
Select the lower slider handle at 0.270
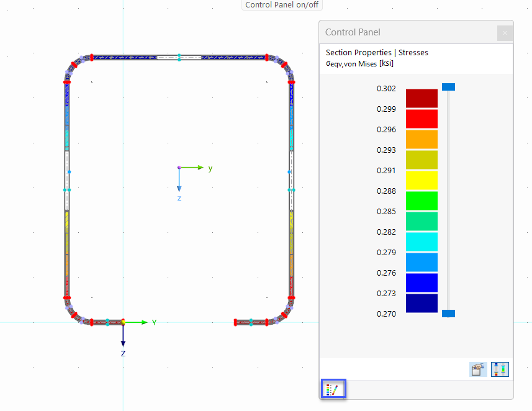(x=448, y=314)
